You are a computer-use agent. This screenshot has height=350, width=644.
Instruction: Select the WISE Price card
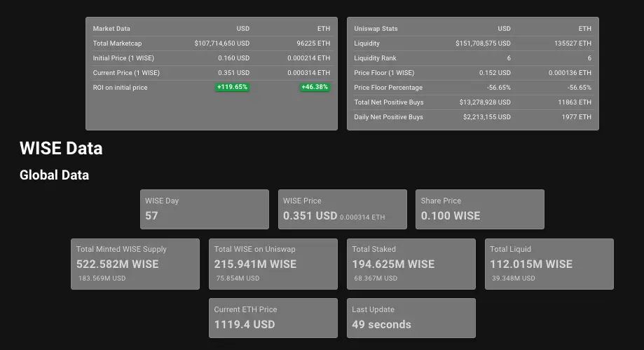(x=343, y=209)
